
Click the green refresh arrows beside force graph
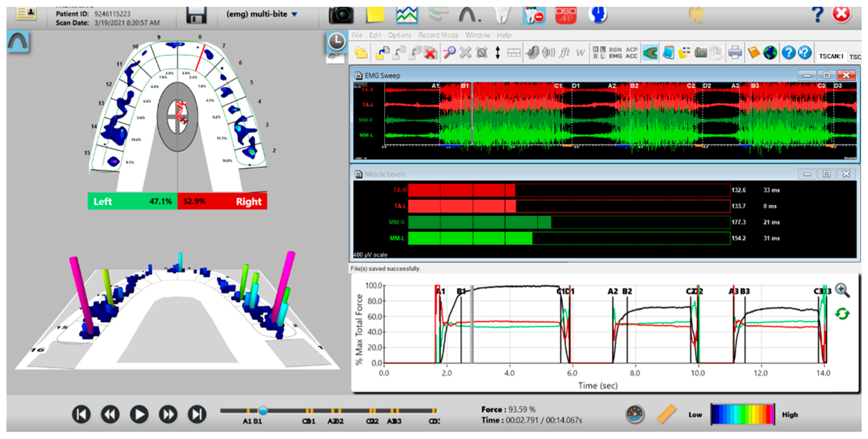[x=842, y=314]
